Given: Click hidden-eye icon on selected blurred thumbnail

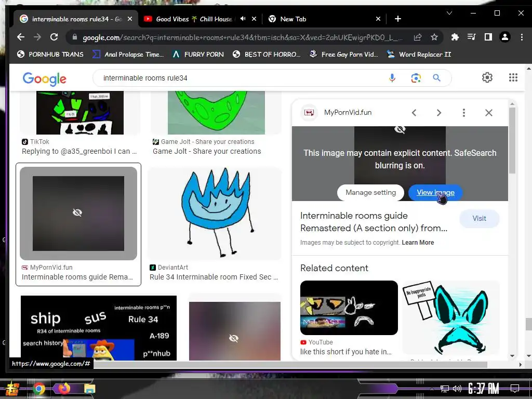Looking at the screenshot, I should (x=77, y=212).
